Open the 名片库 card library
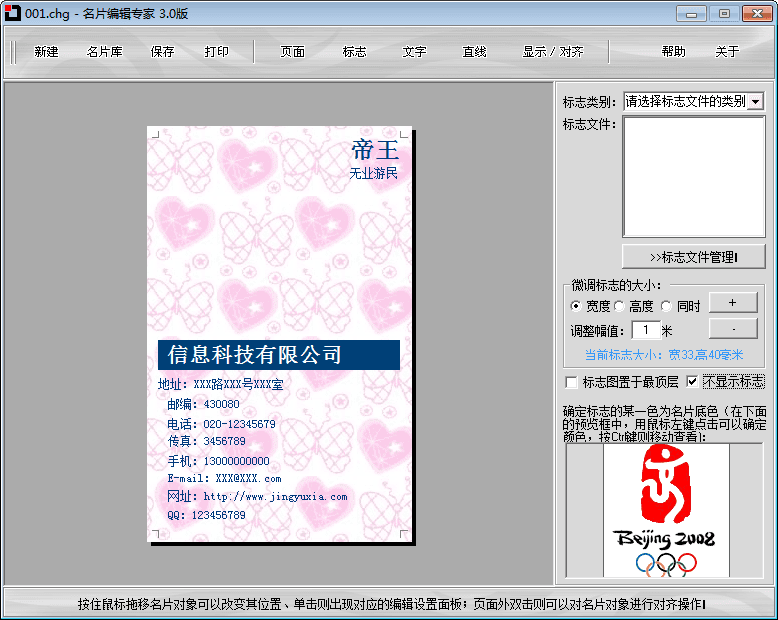This screenshot has width=778, height=620. [104, 52]
